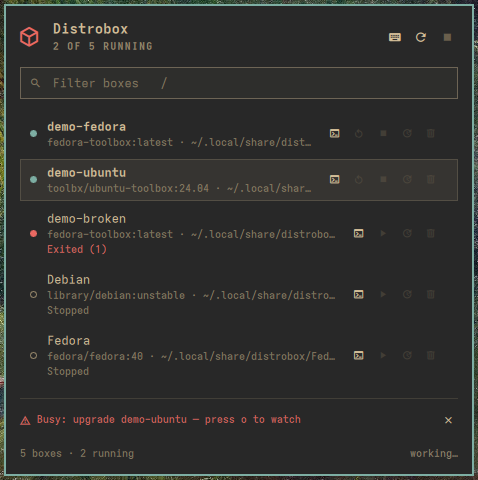Dismiss the Busy upgrade warning banner
Image resolution: width=478 pixels, height=480 pixels.
coord(448,420)
